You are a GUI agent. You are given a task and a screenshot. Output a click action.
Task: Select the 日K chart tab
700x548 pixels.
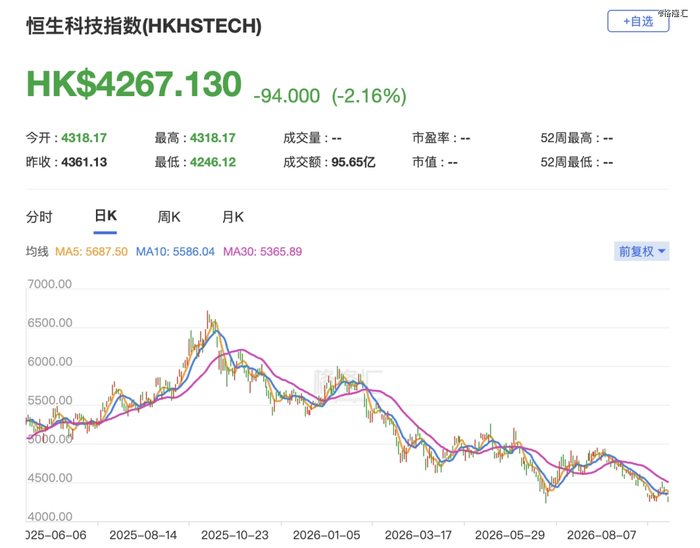click(105, 216)
